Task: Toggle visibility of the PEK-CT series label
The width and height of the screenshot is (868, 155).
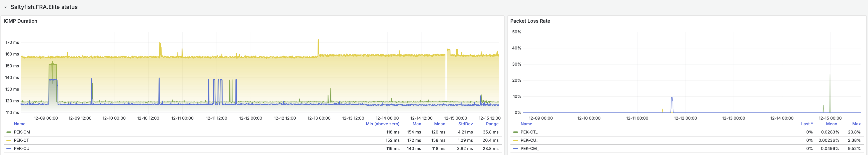Action: (21, 140)
